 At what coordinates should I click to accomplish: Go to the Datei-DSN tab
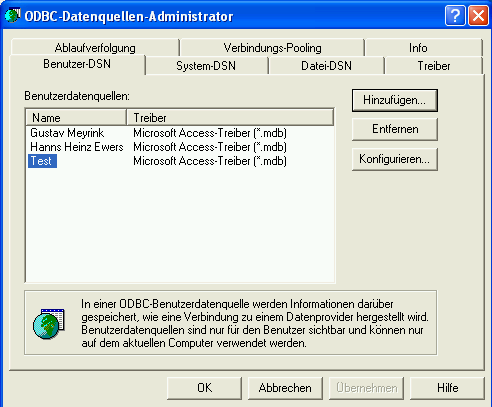pyautogui.click(x=326, y=66)
